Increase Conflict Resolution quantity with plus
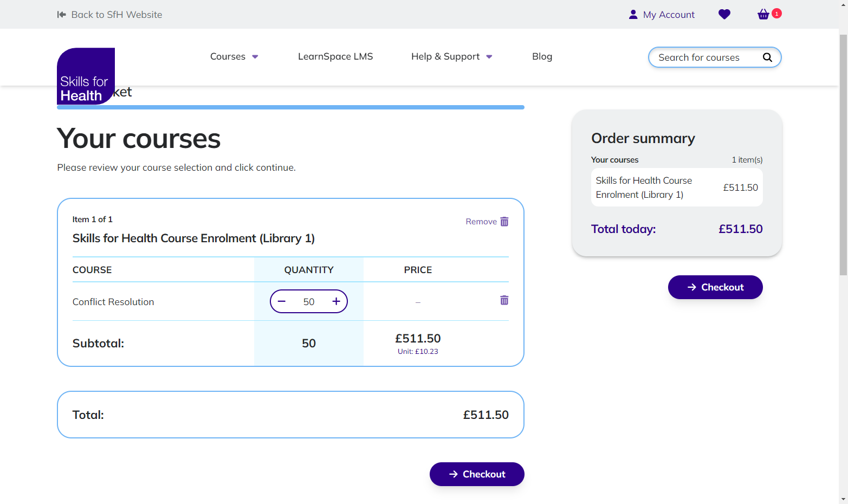The width and height of the screenshot is (848, 504). [336, 301]
